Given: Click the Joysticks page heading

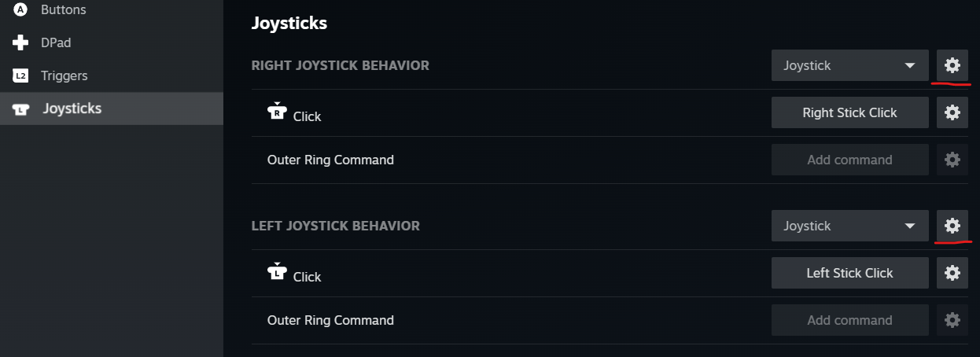Looking at the screenshot, I should pos(289,23).
